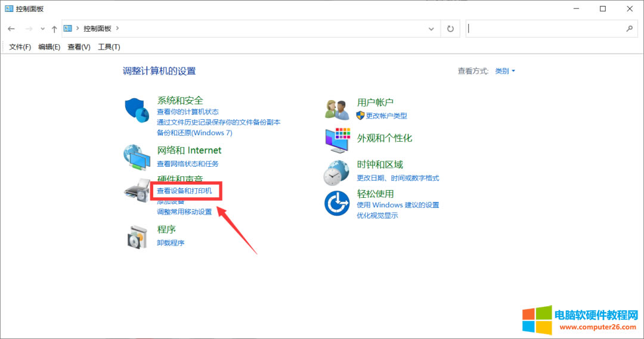The image size is (644, 339).
Task: Expand the 类别 view-by dropdown
Action: click(x=505, y=71)
